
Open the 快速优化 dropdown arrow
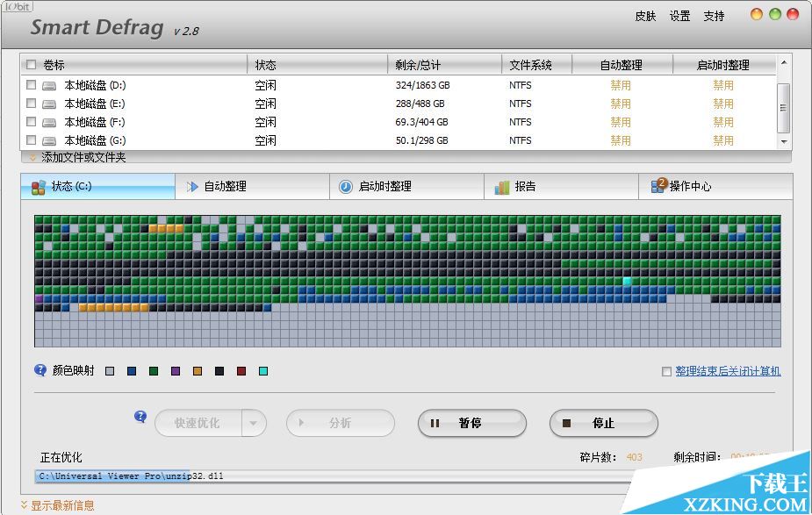[x=253, y=423]
